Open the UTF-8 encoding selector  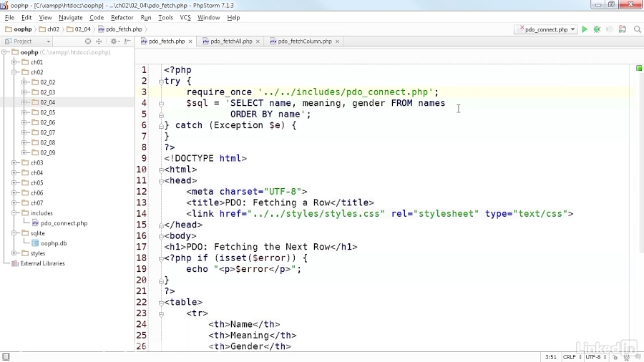point(595,356)
